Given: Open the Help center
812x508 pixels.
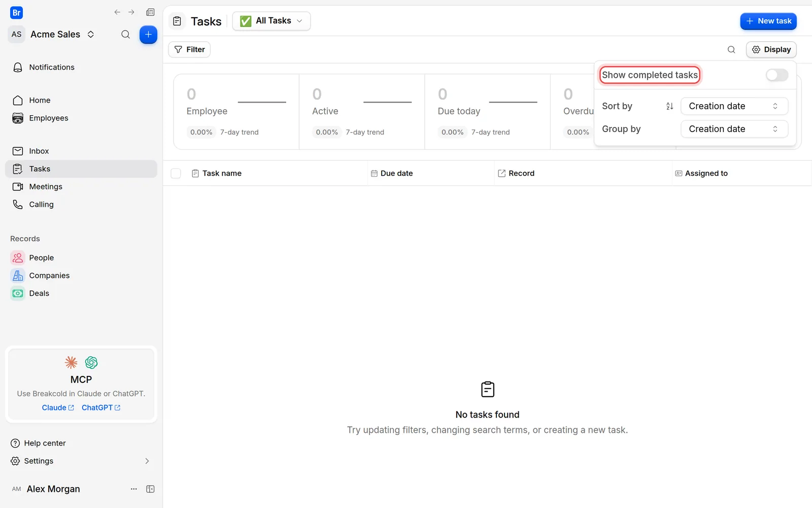Looking at the screenshot, I should tap(39, 443).
